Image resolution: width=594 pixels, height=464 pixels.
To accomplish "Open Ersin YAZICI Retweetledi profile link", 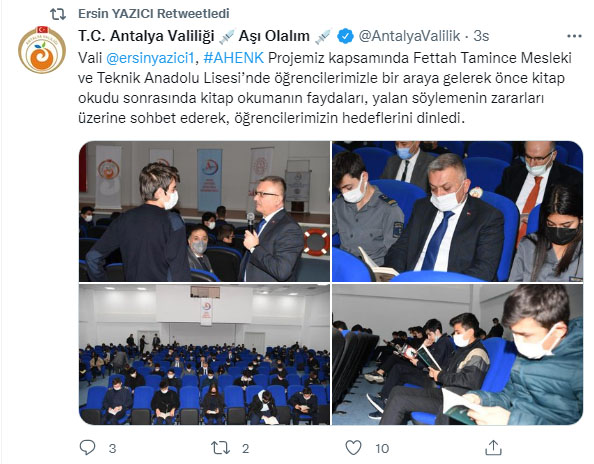I will tap(153, 14).
